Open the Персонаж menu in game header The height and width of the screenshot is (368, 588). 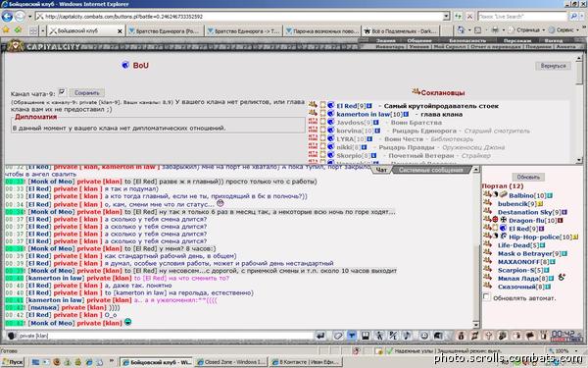coord(517,40)
